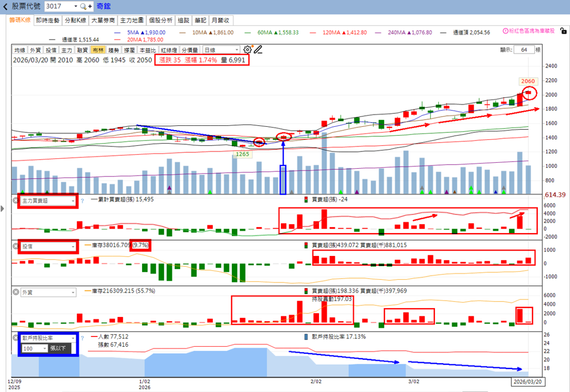The width and height of the screenshot is (570, 392).
Task: Toggle the 紅綠燈 overlay button
Action: (169, 50)
